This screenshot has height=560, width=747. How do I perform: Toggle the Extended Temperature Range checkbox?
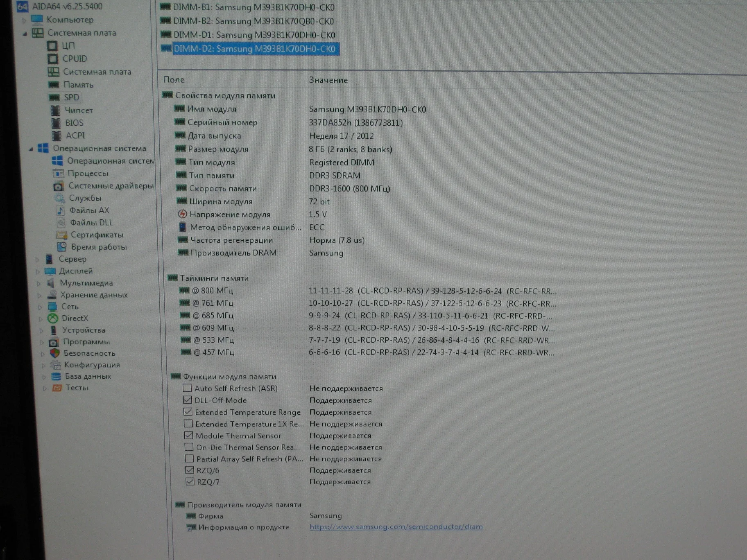pos(188,411)
